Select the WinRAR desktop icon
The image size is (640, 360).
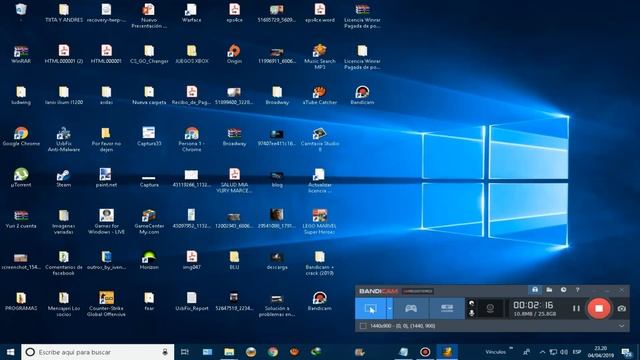tap(21, 54)
